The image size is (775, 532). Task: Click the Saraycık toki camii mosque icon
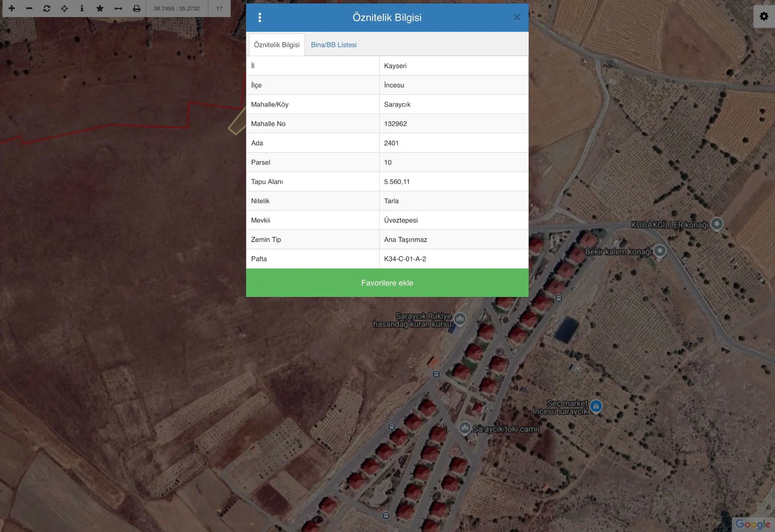point(464,428)
